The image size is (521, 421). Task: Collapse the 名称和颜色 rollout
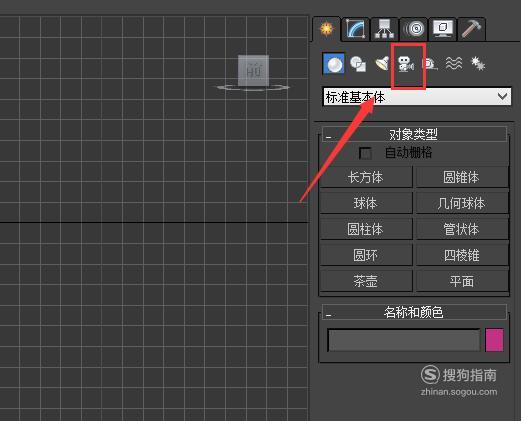pyautogui.click(x=414, y=312)
